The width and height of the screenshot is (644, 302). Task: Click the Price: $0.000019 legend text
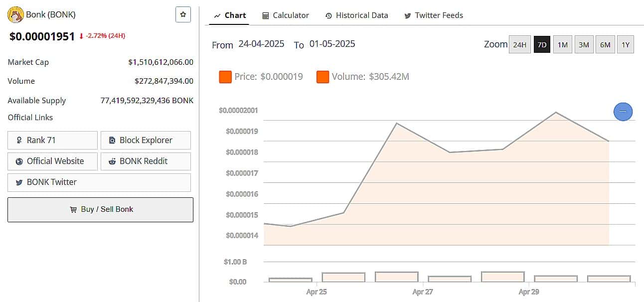click(269, 77)
